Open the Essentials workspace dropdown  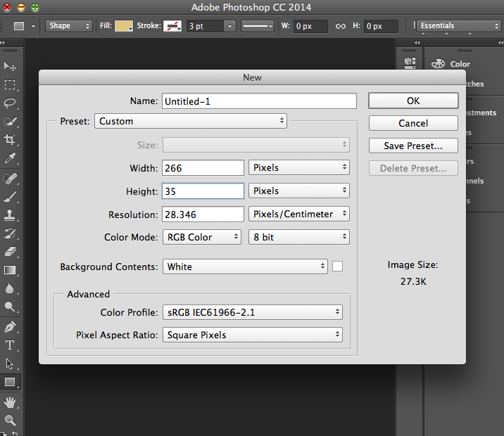(459, 26)
